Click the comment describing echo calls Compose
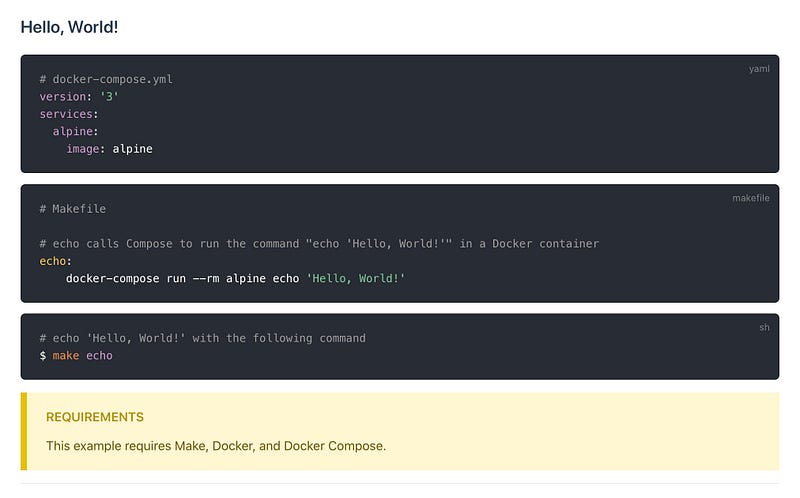Viewport: 800px width, 498px height. (319, 243)
